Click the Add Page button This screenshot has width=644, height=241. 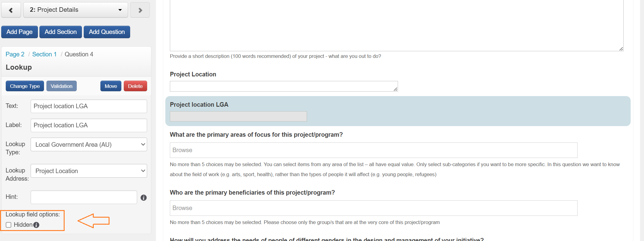(x=19, y=32)
